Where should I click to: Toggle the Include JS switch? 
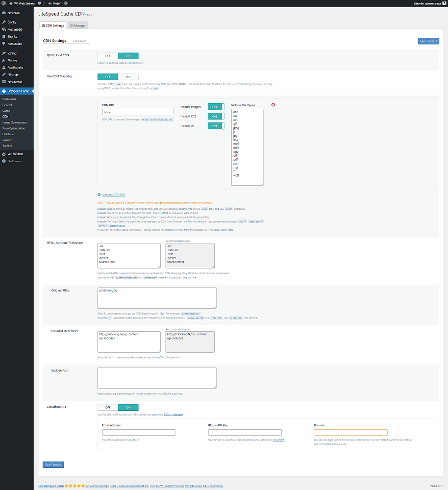(x=215, y=126)
